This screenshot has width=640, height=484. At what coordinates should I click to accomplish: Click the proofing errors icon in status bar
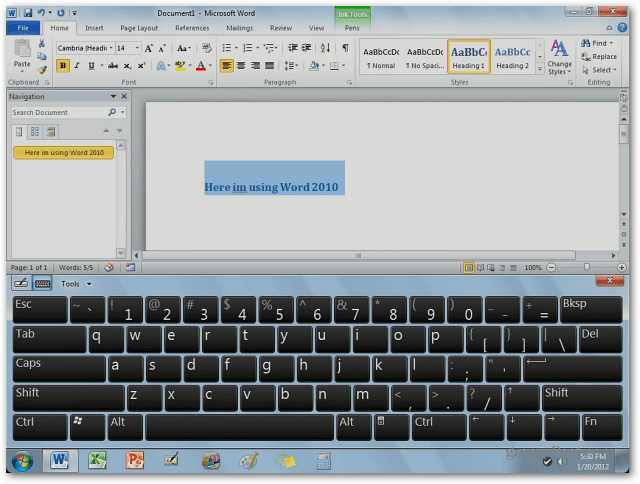109,268
